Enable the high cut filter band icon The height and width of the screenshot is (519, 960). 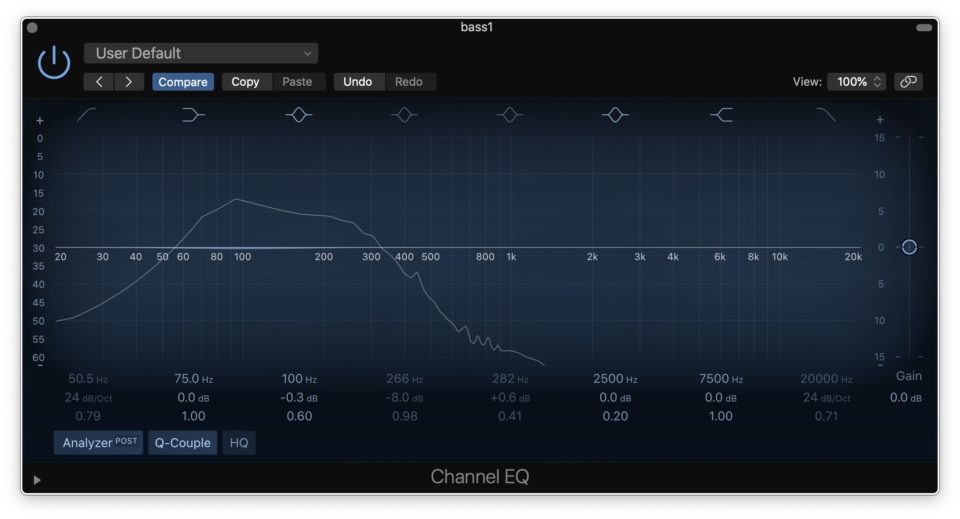(x=826, y=116)
